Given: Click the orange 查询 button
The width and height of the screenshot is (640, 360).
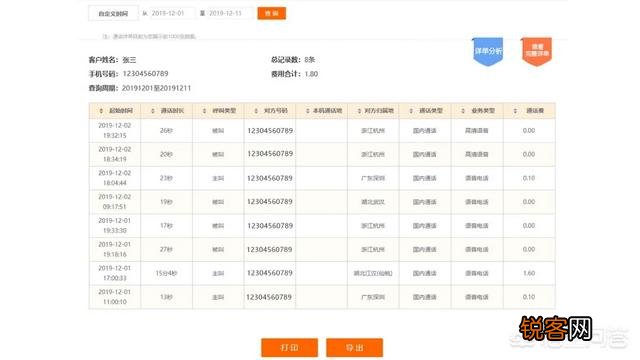Looking at the screenshot, I should [272, 13].
